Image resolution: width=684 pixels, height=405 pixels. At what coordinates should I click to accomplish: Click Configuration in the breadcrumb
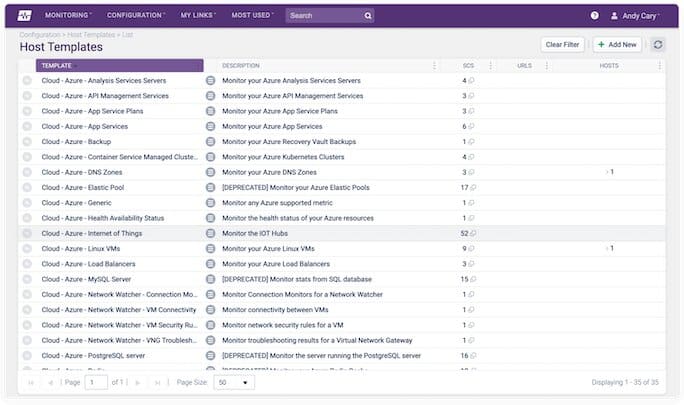(40, 34)
